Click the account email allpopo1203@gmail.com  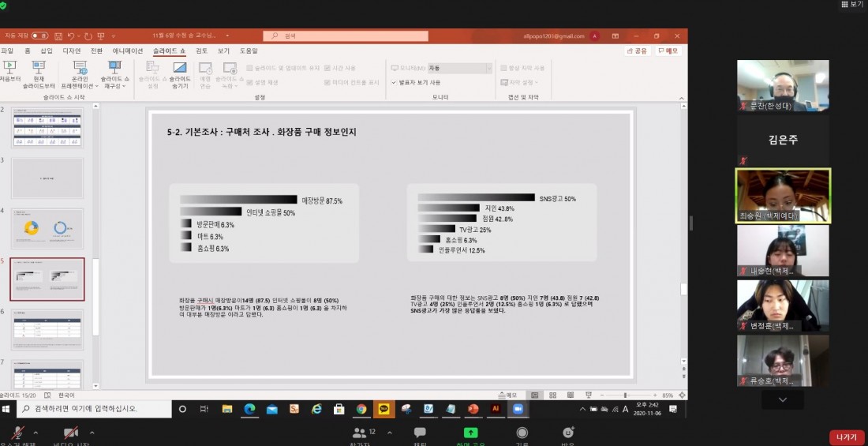(554, 36)
